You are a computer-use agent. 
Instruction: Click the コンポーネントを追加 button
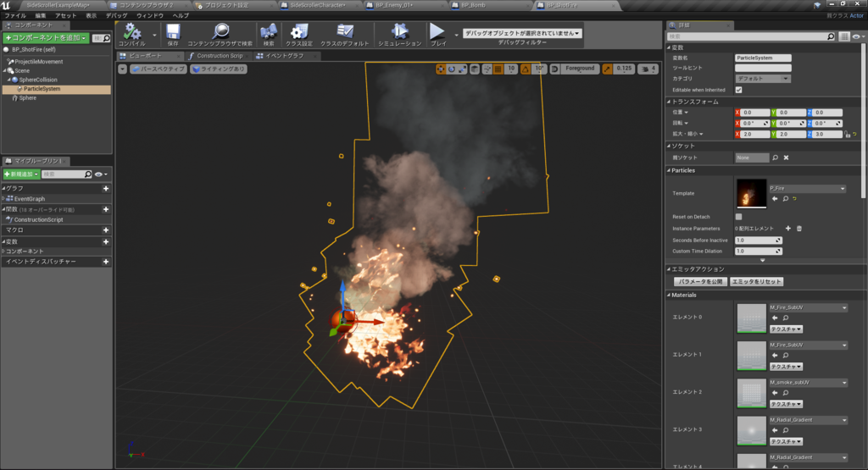coord(46,37)
